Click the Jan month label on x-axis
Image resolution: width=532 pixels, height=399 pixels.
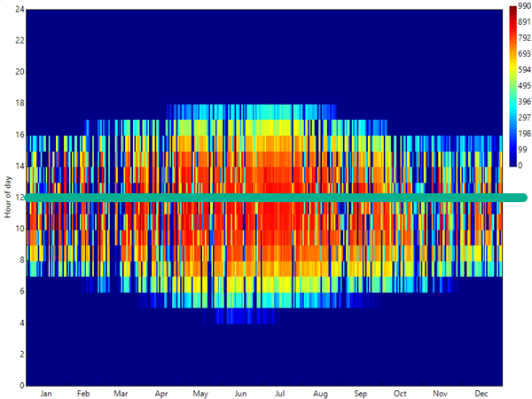[47, 393]
